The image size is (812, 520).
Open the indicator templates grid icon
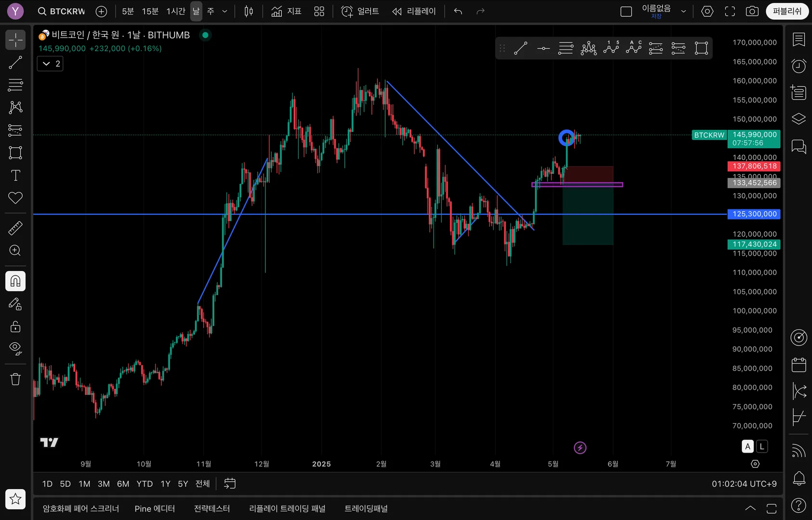click(x=319, y=11)
